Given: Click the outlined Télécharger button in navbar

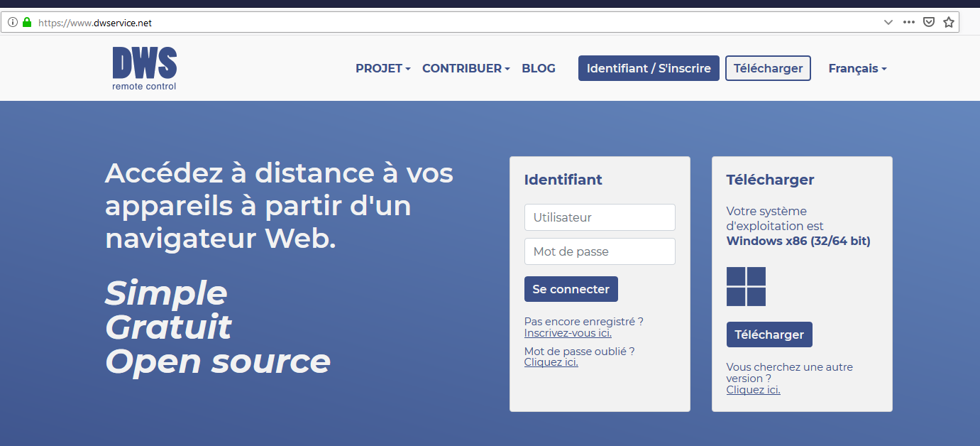Looking at the screenshot, I should pyautogui.click(x=768, y=69).
